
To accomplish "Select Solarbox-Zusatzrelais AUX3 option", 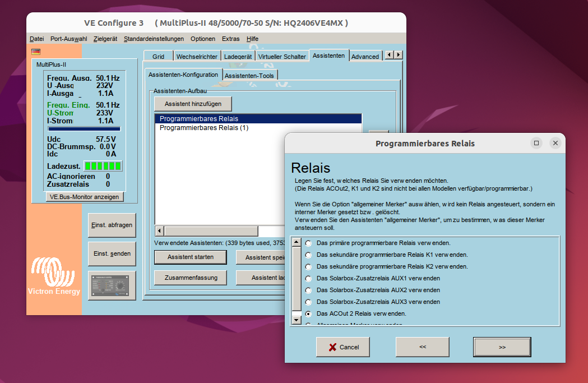I will pos(308,302).
